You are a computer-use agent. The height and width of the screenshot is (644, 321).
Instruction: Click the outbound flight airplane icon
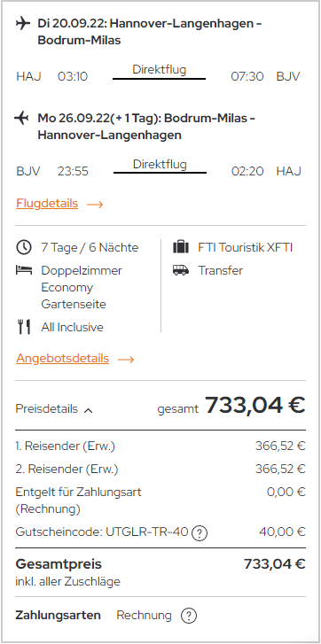click(x=23, y=23)
